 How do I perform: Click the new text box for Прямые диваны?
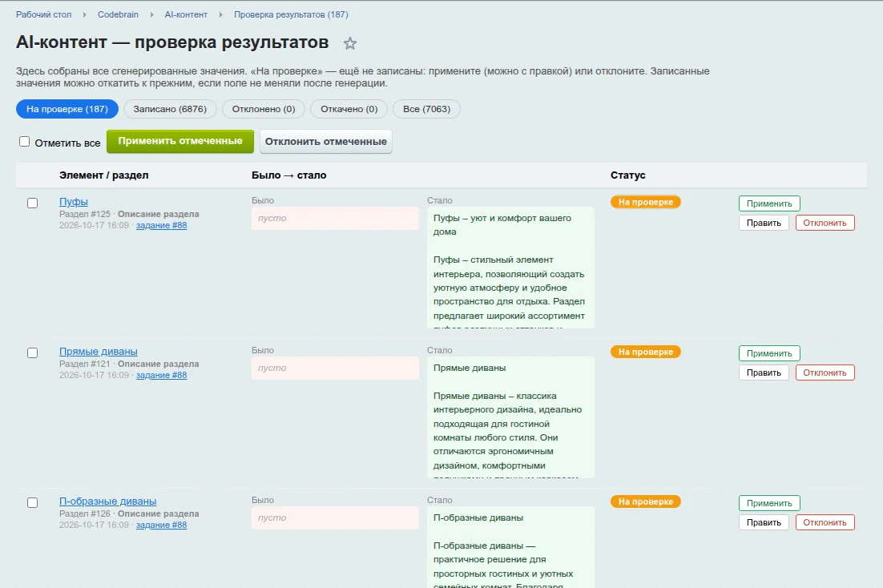click(x=510, y=417)
